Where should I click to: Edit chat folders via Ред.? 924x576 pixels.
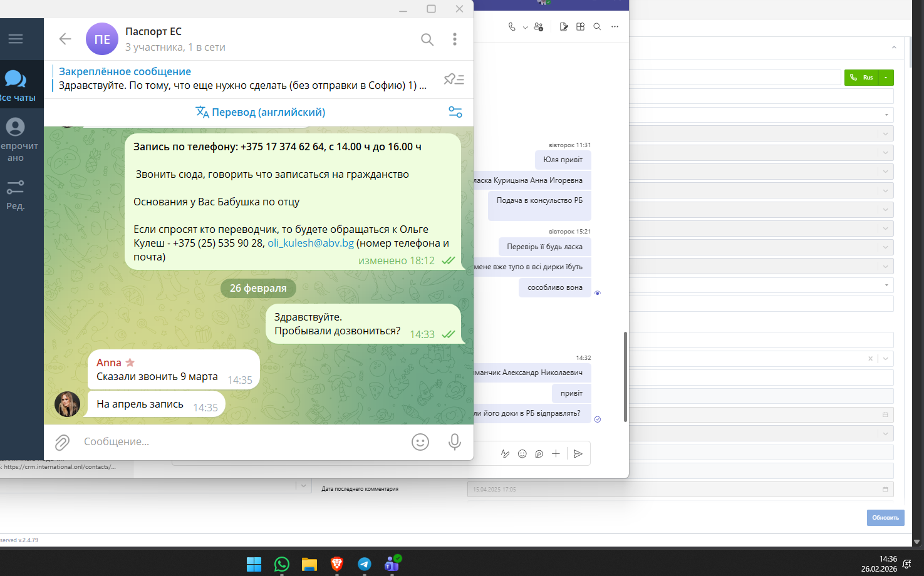pos(16,195)
